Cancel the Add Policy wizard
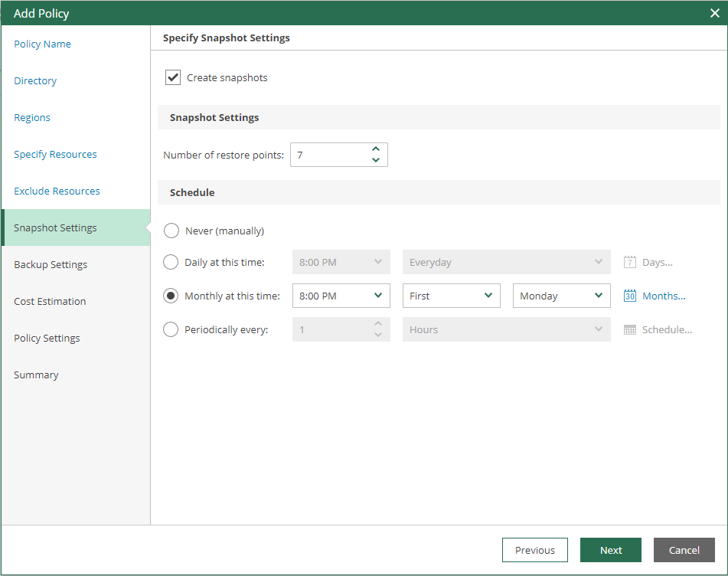Viewport: 728px width, 576px height. pyautogui.click(x=684, y=550)
